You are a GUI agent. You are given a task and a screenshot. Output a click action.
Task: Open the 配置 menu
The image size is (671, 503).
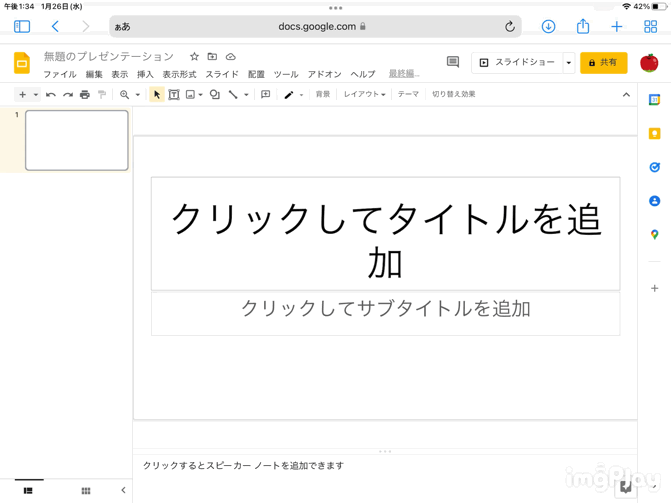point(256,74)
